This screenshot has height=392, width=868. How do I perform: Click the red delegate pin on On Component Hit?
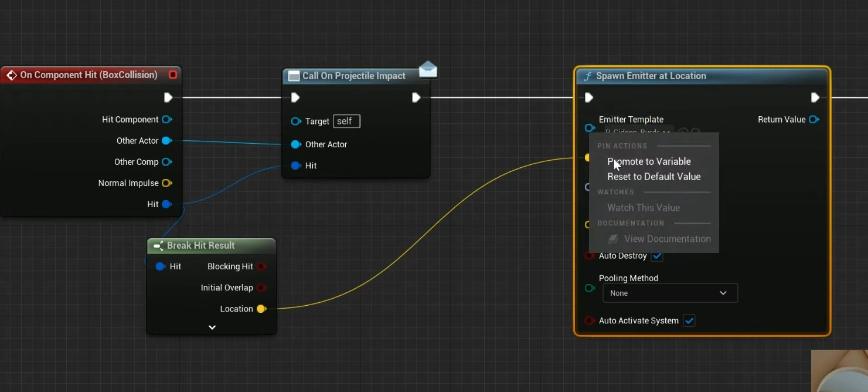click(173, 75)
